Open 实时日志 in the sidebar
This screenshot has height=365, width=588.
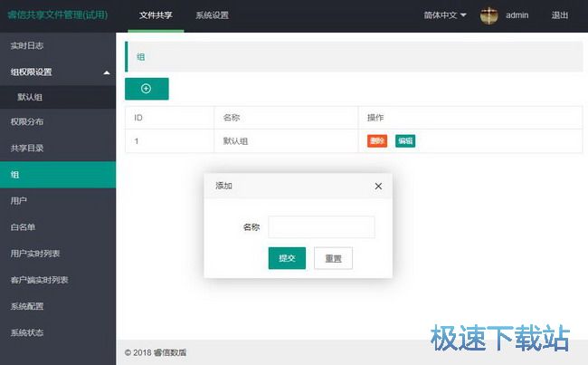coord(58,45)
